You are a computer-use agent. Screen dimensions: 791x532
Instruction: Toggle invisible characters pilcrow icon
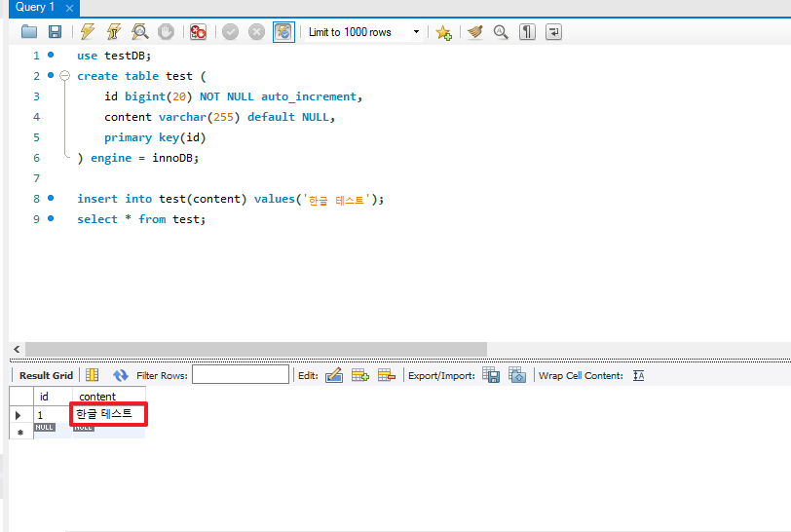(527, 32)
